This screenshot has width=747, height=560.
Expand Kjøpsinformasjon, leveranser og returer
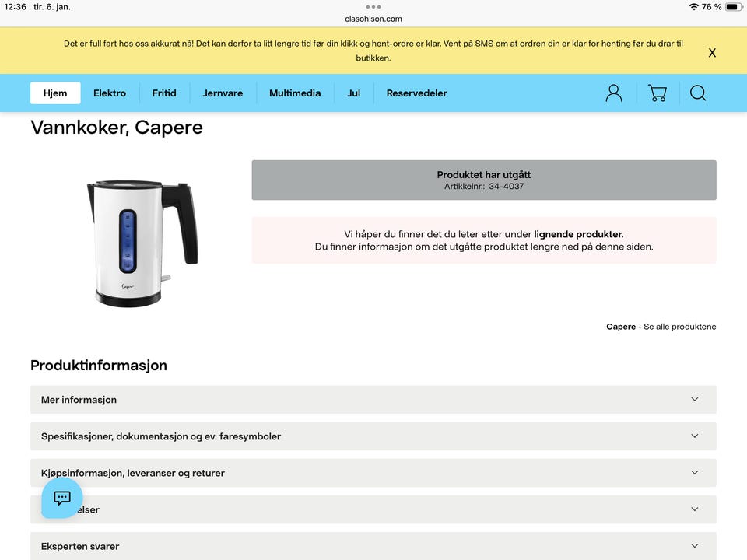coord(373,473)
